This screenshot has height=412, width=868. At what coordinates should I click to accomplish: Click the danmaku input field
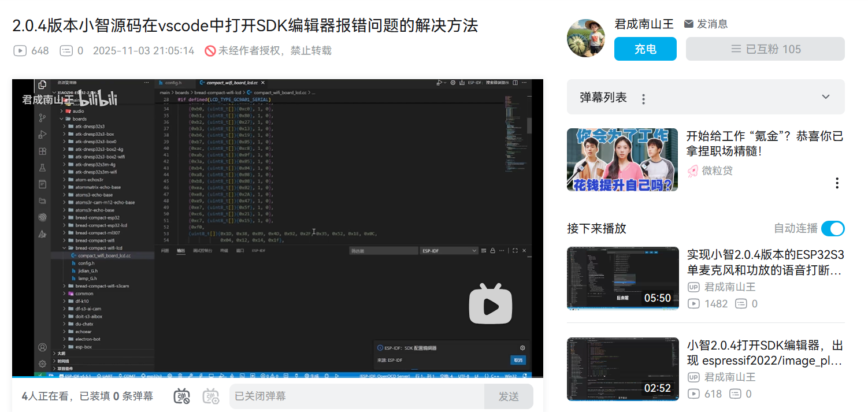click(356, 396)
